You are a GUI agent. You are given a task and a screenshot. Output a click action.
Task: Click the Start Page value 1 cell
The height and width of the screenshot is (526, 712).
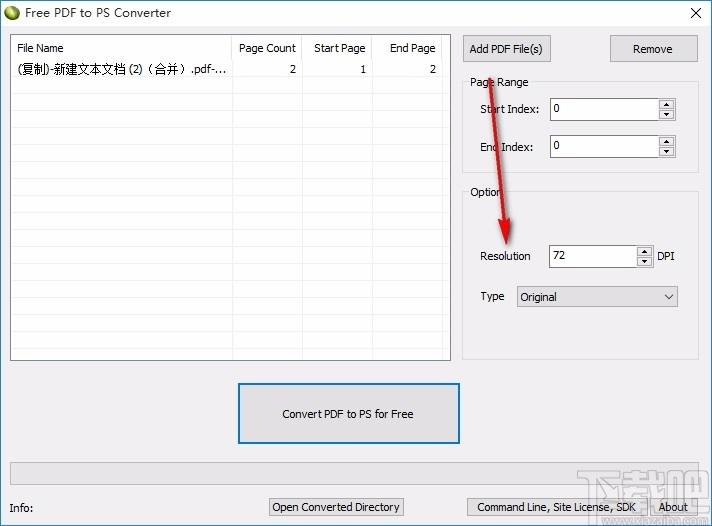[x=337, y=69]
